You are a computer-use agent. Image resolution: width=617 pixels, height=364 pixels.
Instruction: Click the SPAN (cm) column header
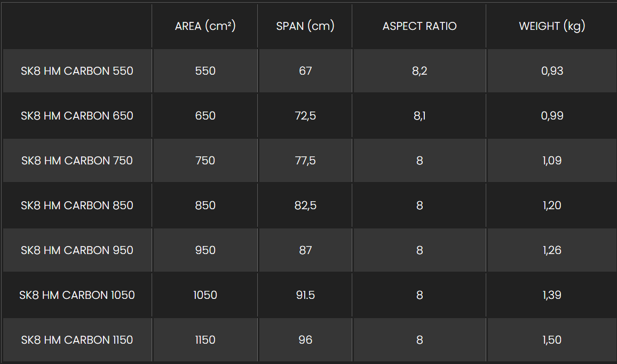pos(305,26)
